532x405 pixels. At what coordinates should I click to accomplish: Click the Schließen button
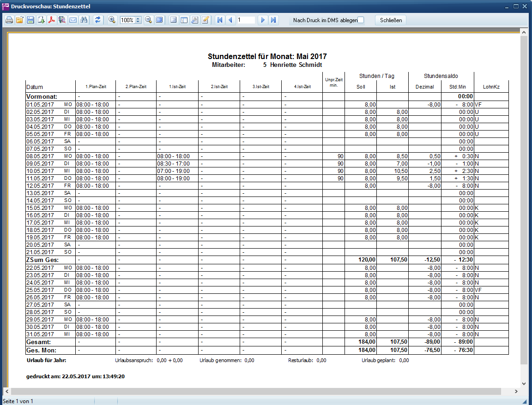[391, 20]
